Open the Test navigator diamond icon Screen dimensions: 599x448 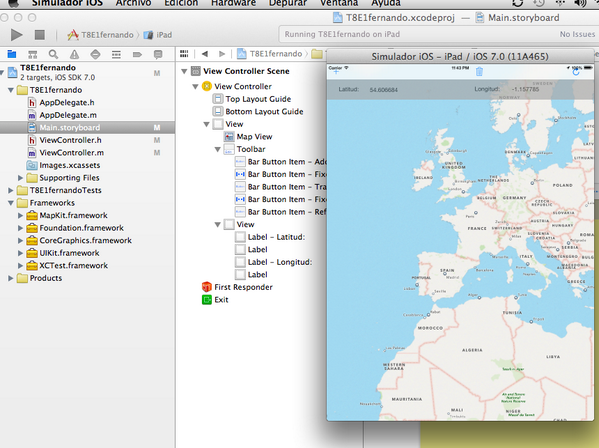[95, 54]
